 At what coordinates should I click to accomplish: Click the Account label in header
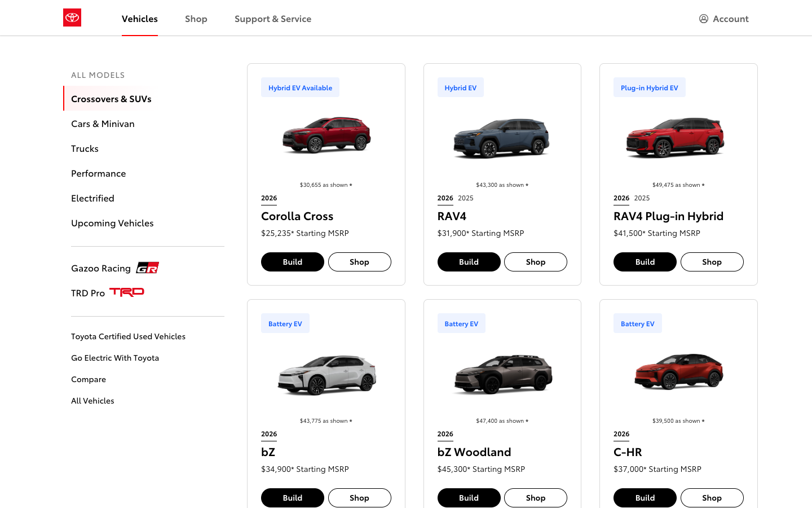pyautogui.click(x=731, y=19)
